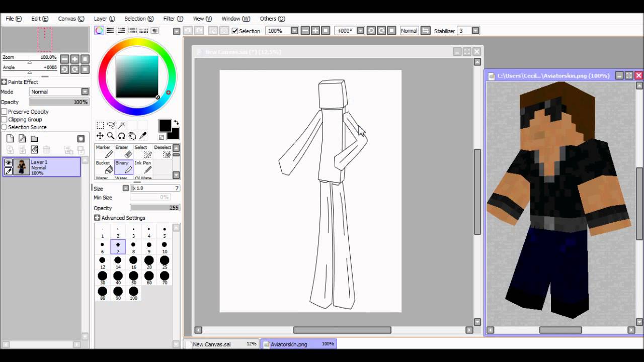Show the color wheel panel

pyautogui.click(x=99, y=31)
